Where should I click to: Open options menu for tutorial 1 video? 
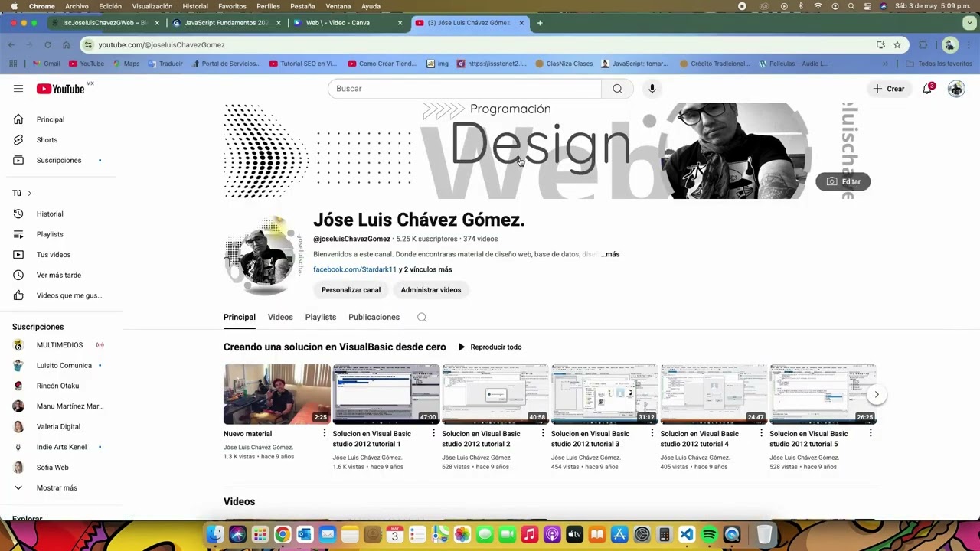pos(433,434)
